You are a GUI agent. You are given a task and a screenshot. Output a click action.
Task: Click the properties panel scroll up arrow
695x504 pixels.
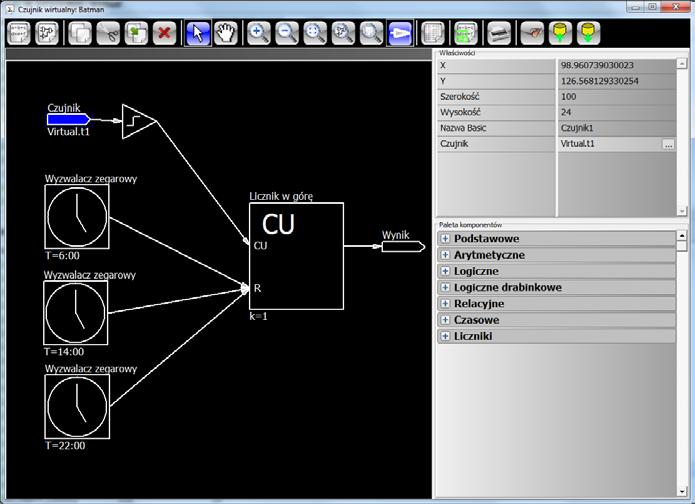tap(682, 64)
